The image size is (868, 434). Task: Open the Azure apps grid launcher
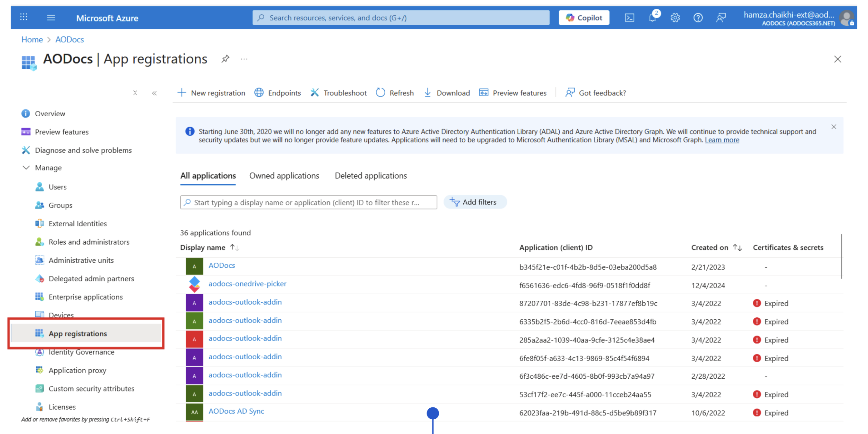[23, 17]
